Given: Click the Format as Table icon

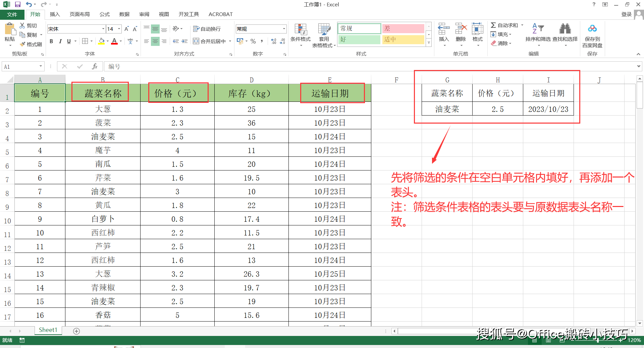Looking at the screenshot, I should pos(324,29).
